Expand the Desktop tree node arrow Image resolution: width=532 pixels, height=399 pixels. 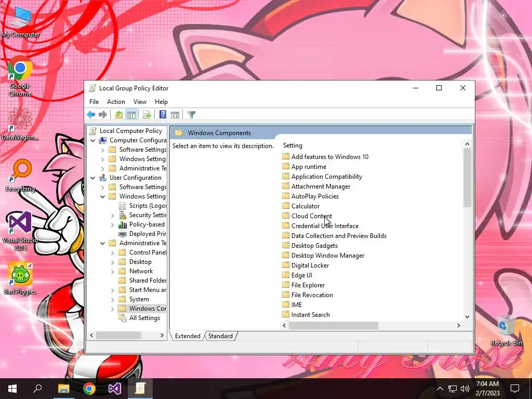[x=112, y=262]
